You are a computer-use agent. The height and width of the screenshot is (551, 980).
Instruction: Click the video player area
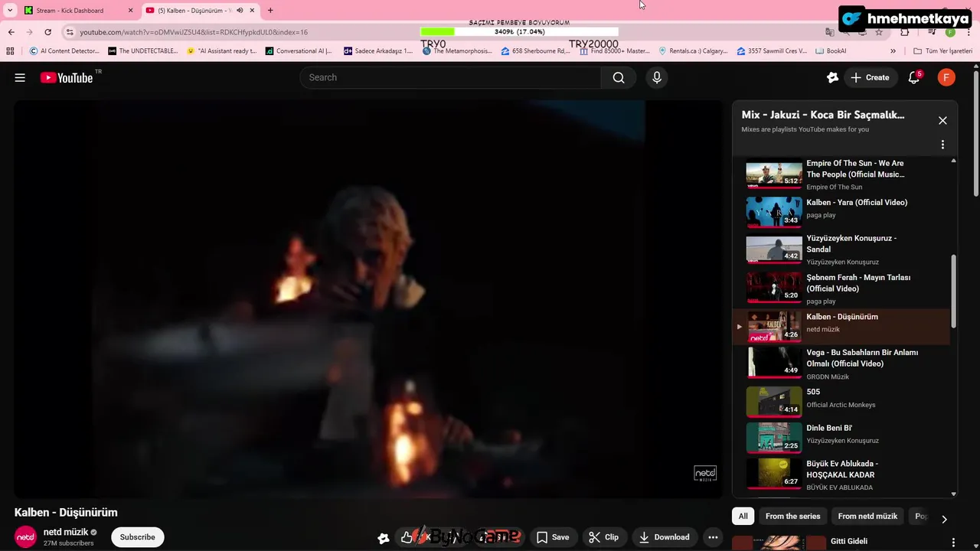click(x=367, y=299)
